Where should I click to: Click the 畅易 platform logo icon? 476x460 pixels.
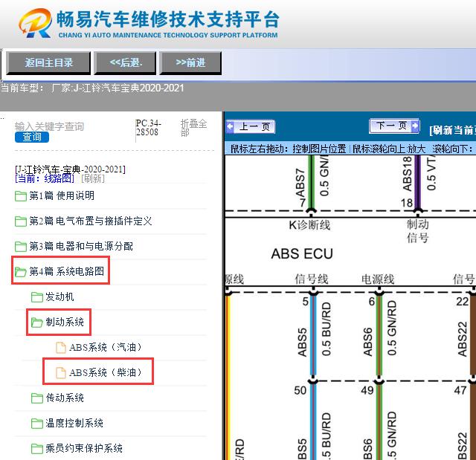click(36, 23)
